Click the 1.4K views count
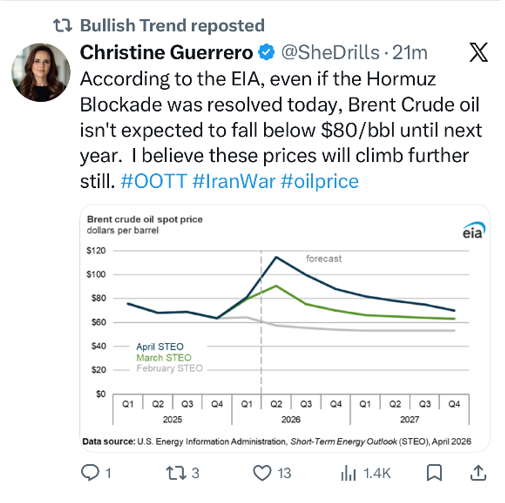Viewport: 505px width, 503px height. pyautogui.click(x=377, y=473)
